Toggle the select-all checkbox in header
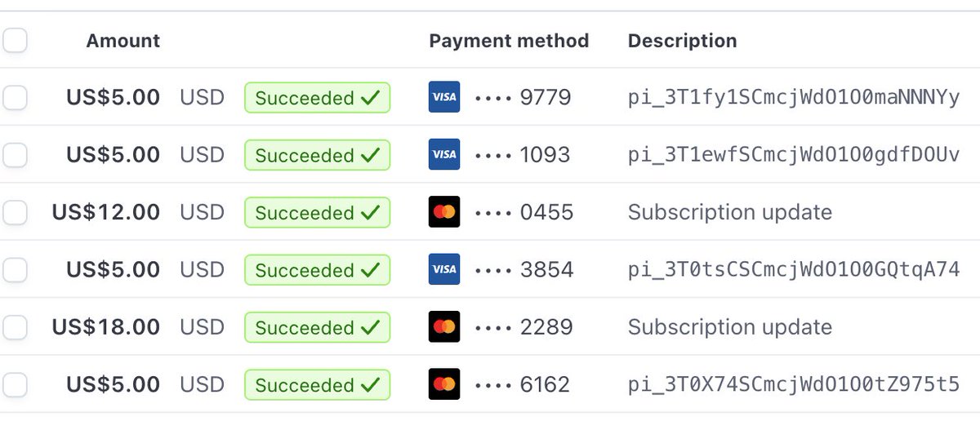This screenshot has height=421, width=980. click(x=15, y=40)
